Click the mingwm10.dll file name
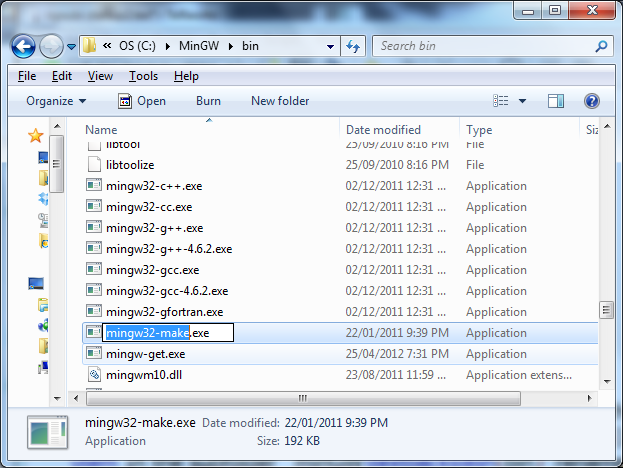623x468 pixels. pyautogui.click(x=144, y=375)
